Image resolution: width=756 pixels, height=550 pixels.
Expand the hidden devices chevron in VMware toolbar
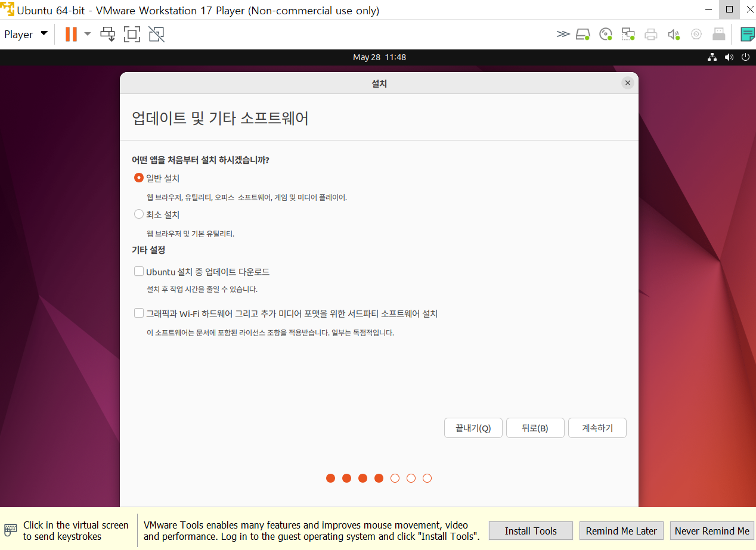563,34
